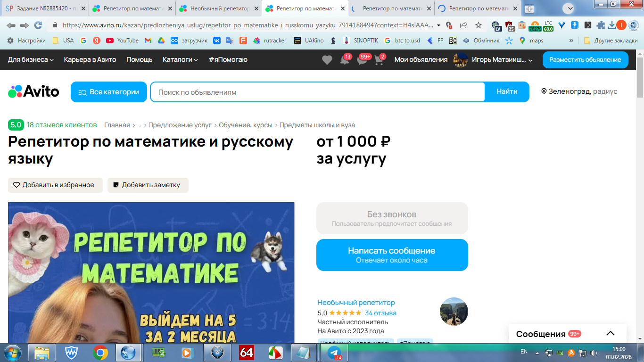Open the Windows Explorer folder taskbar icon
This screenshot has width=644, height=362.
(x=42, y=352)
